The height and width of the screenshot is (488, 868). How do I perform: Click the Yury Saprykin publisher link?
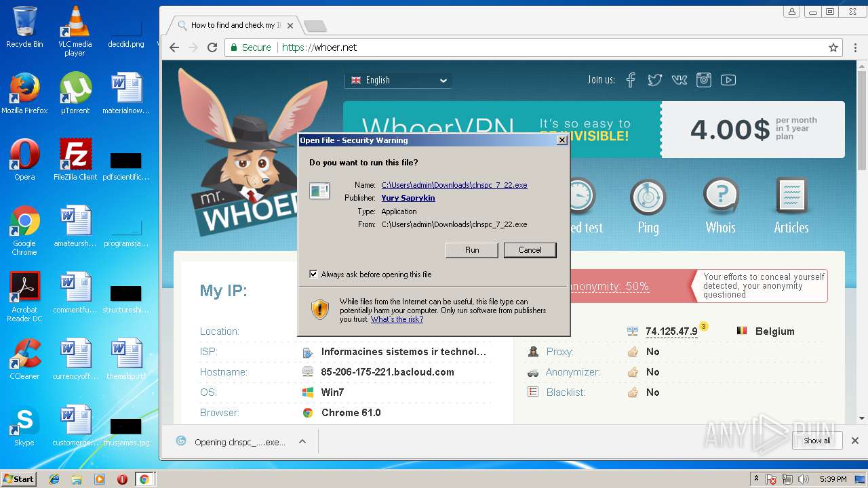pos(408,198)
